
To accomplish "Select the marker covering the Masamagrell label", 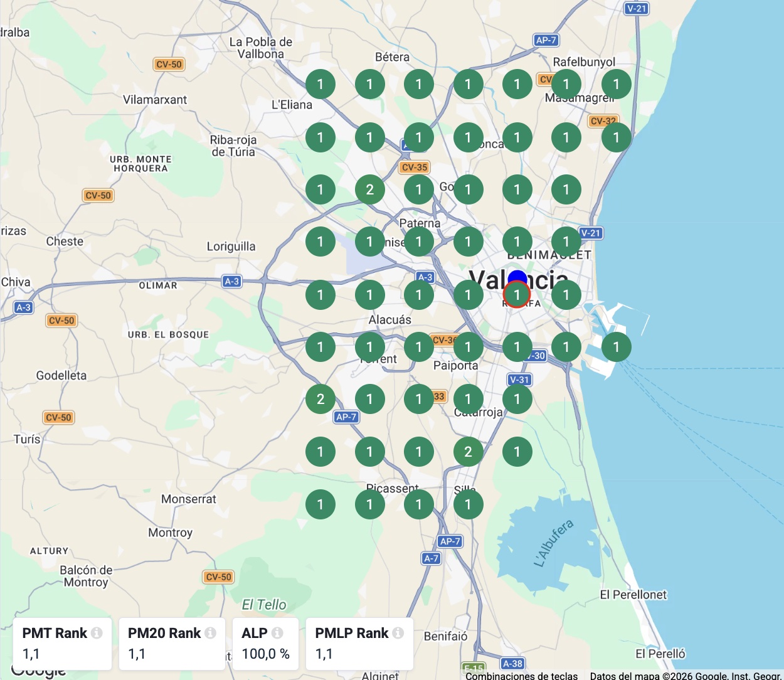I will pyautogui.click(x=566, y=84).
